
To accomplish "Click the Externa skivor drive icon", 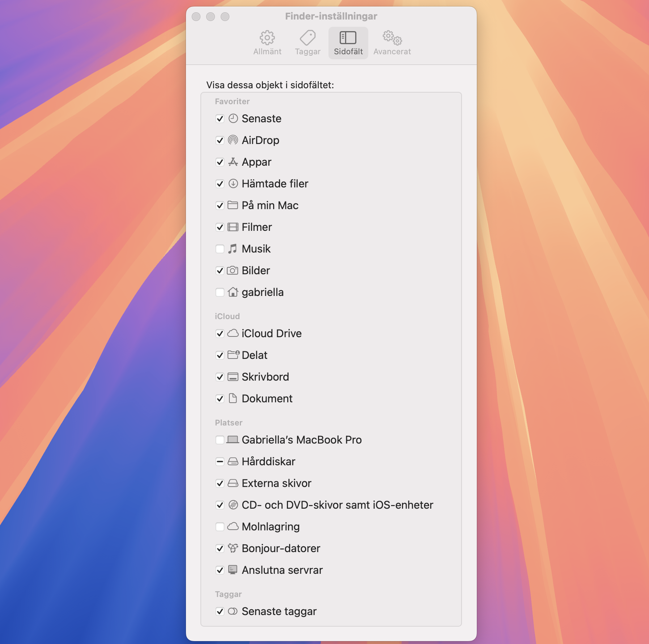I will click(x=233, y=483).
